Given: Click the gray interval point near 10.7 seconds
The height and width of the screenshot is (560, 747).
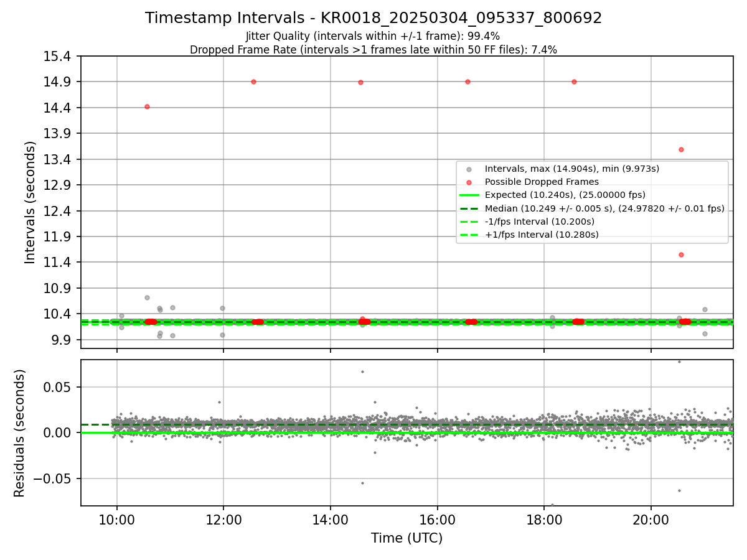Looking at the screenshot, I should [x=147, y=297].
